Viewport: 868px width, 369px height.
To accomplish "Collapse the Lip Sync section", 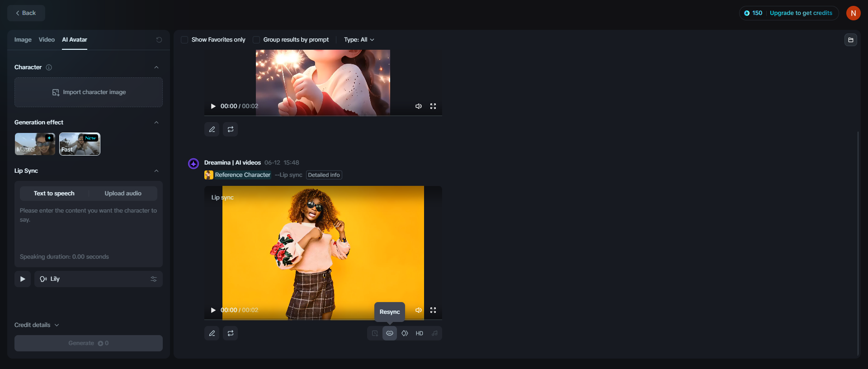I will click(x=156, y=171).
